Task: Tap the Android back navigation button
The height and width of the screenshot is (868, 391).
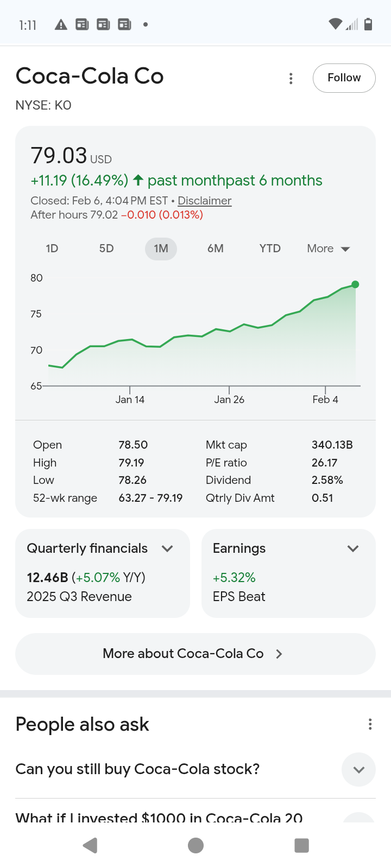Action: tap(90, 845)
